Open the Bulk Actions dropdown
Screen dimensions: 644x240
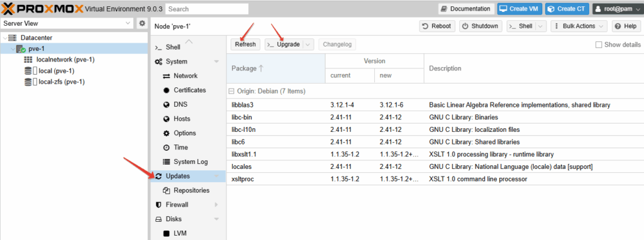click(x=579, y=26)
